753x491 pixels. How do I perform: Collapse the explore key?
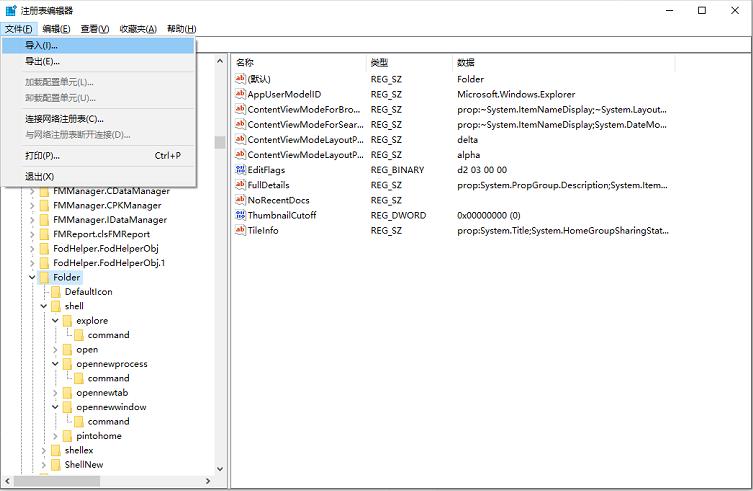click(x=55, y=320)
